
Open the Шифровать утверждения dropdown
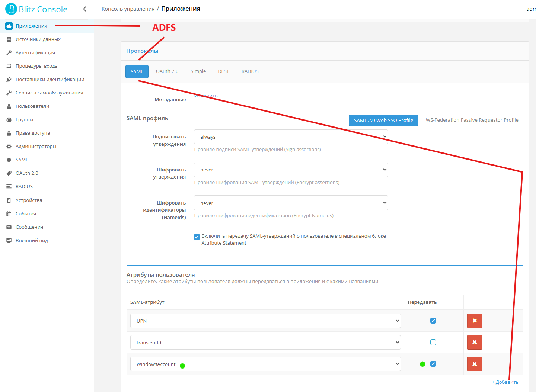(291, 170)
